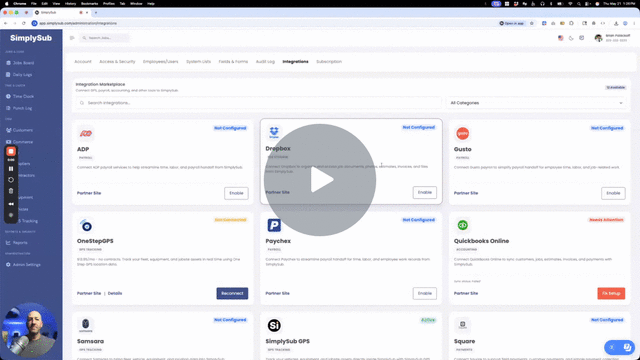The image size is (640, 360).
Task: Click the SimplySub logo
Action: click(31, 38)
